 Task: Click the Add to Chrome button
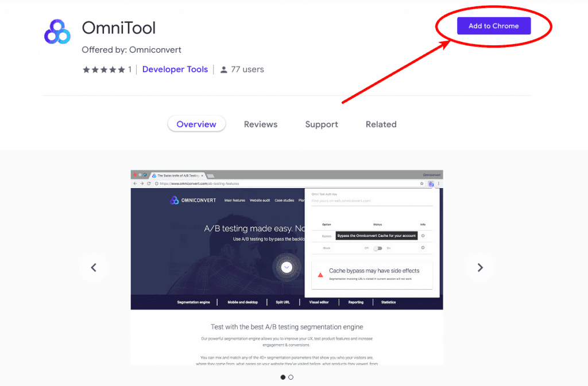click(x=493, y=26)
